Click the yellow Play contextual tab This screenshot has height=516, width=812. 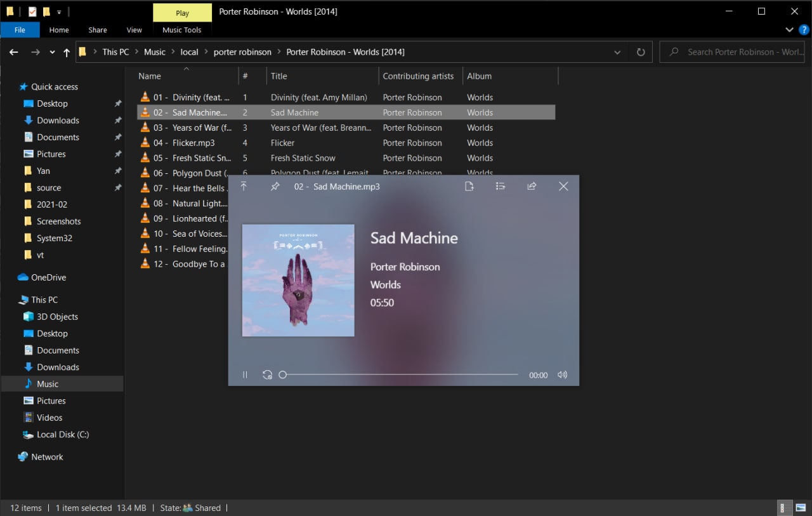(183, 13)
